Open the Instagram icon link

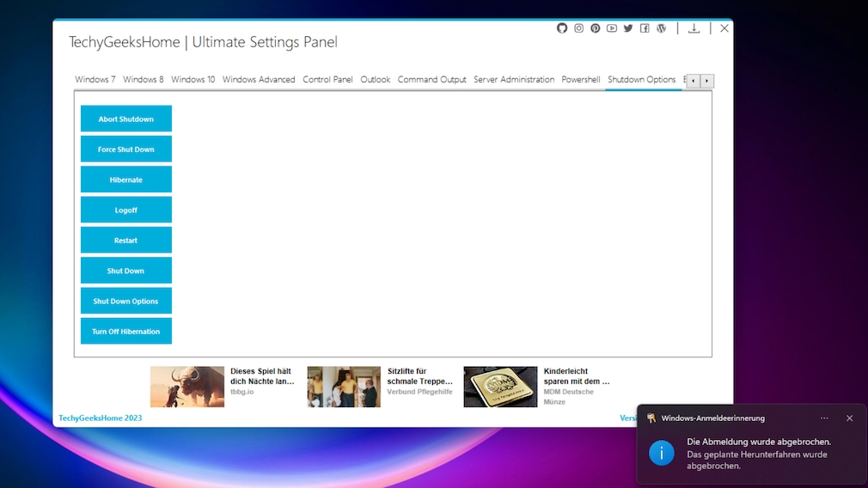(578, 28)
